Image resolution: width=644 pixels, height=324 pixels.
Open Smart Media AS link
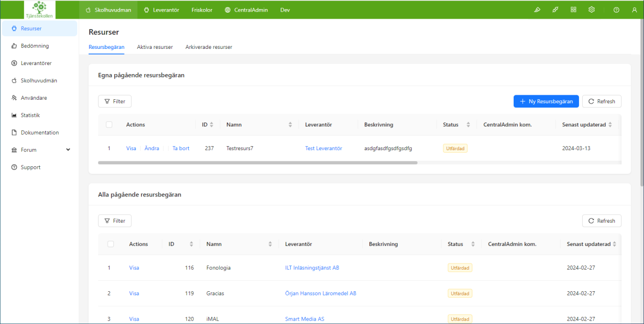[305, 319]
